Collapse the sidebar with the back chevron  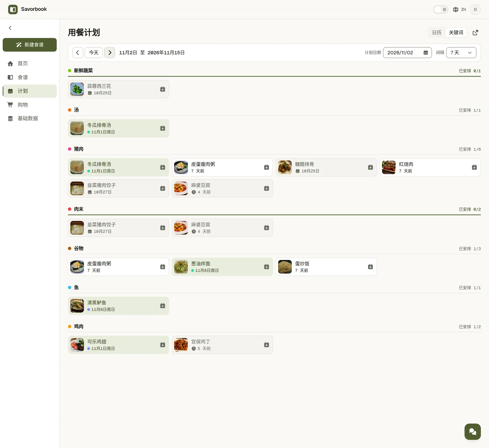tap(10, 28)
